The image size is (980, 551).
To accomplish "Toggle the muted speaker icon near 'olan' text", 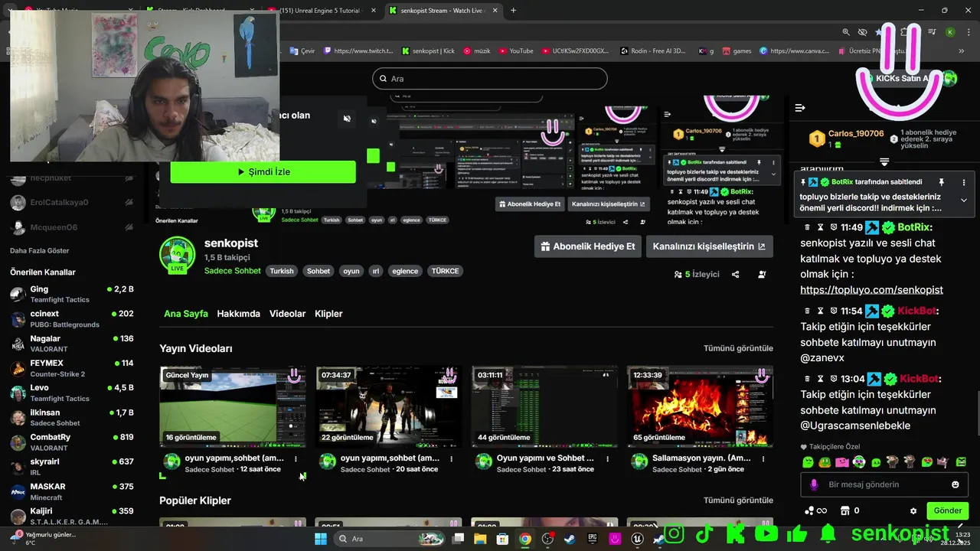I will (x=347, y=119).
